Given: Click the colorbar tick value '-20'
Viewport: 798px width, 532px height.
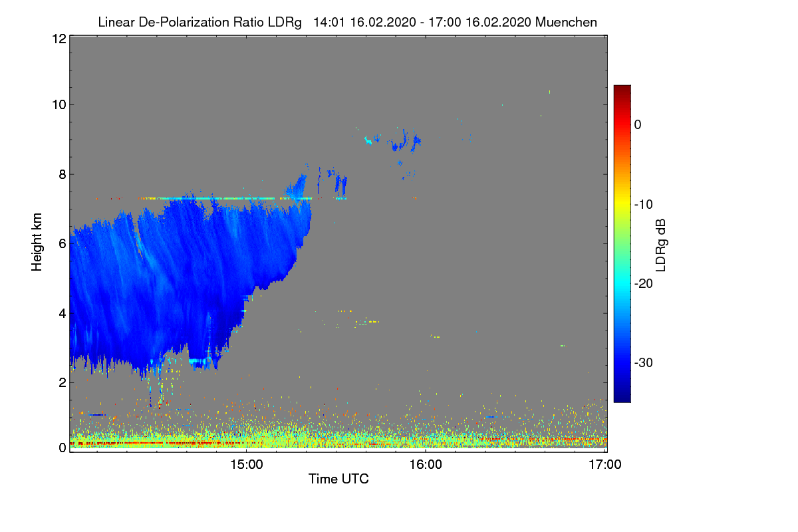Looking at the screenshot, I should pos(644,283).
